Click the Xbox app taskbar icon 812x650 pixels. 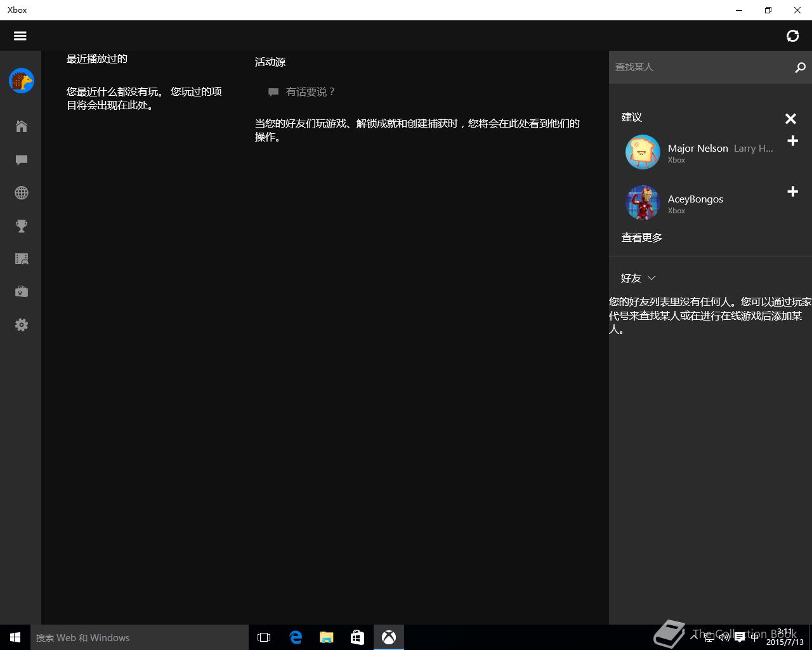coord(389,637)
